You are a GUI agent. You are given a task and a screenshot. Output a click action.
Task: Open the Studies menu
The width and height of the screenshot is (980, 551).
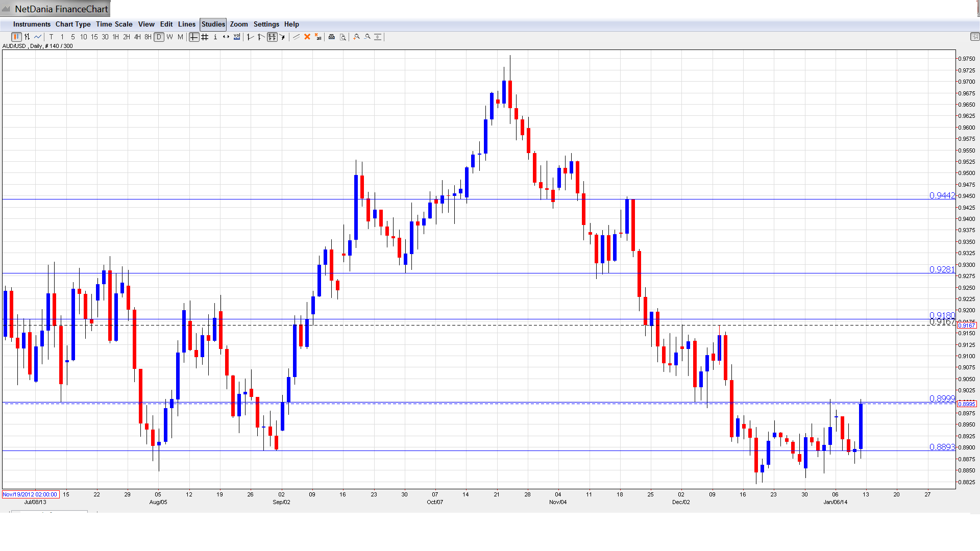pos(213,24)
